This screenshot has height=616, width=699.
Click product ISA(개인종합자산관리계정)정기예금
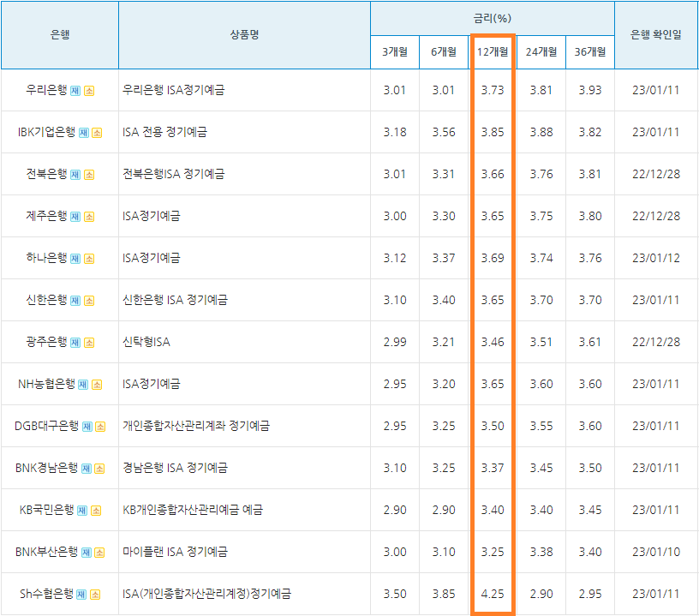(206, 594)
